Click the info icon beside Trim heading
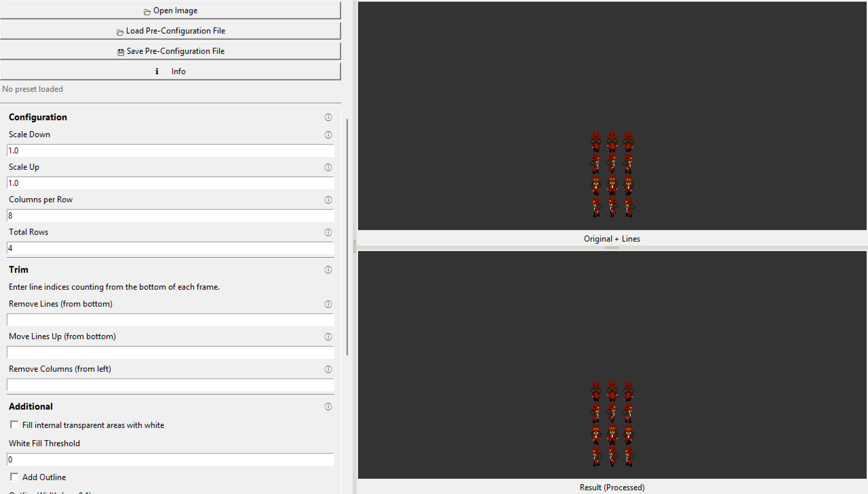The height and width of the screenshot is (494, 868). tap(328, 270)
